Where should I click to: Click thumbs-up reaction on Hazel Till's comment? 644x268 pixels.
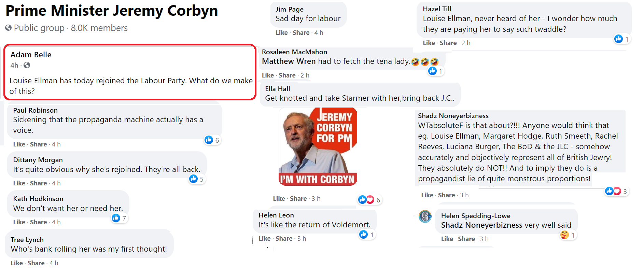[618, 39]
